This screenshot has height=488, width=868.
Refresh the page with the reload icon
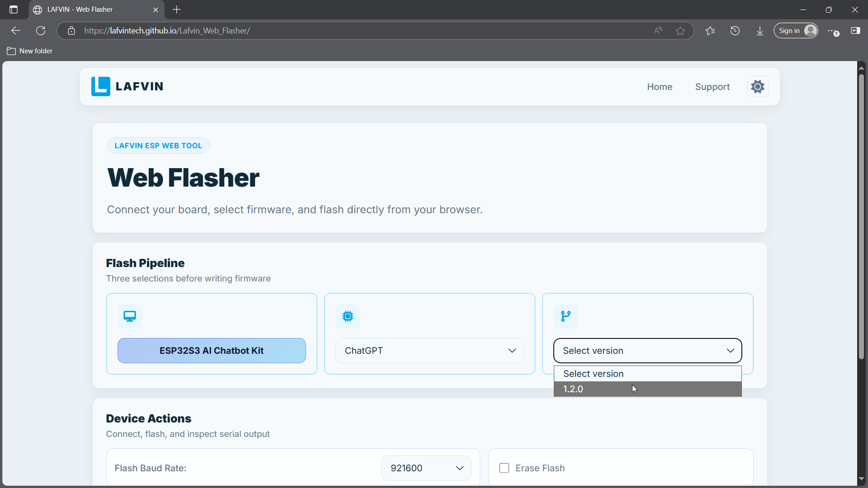click(41, 31)
